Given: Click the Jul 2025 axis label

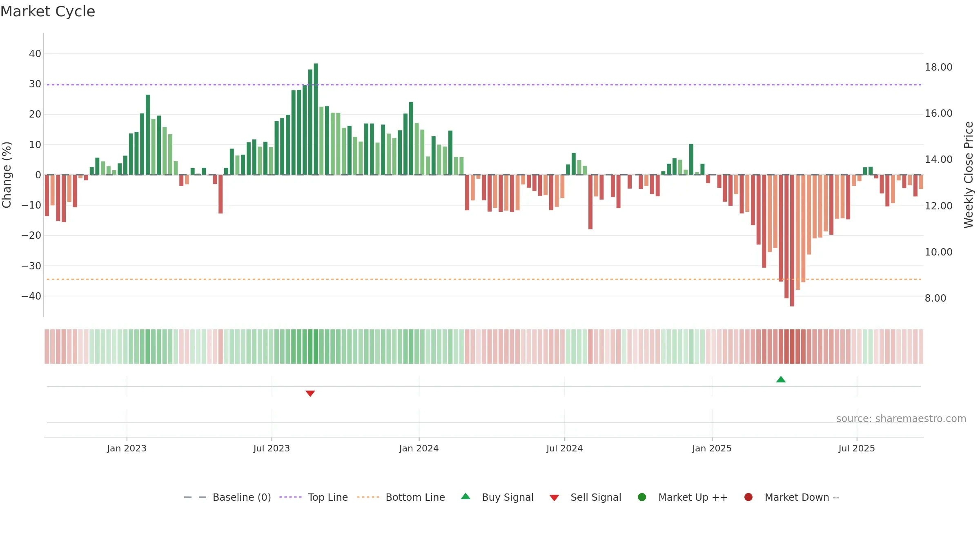Looking at the screenshot, I should [x=857, y=448].
